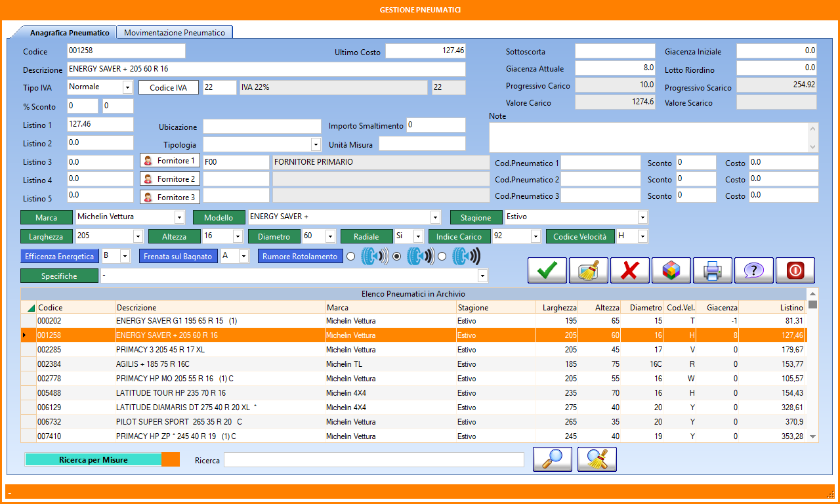Click the tire list scrollbar up arrow
The width and height of the screenshot is (840, 504).
tap(812, 293)
